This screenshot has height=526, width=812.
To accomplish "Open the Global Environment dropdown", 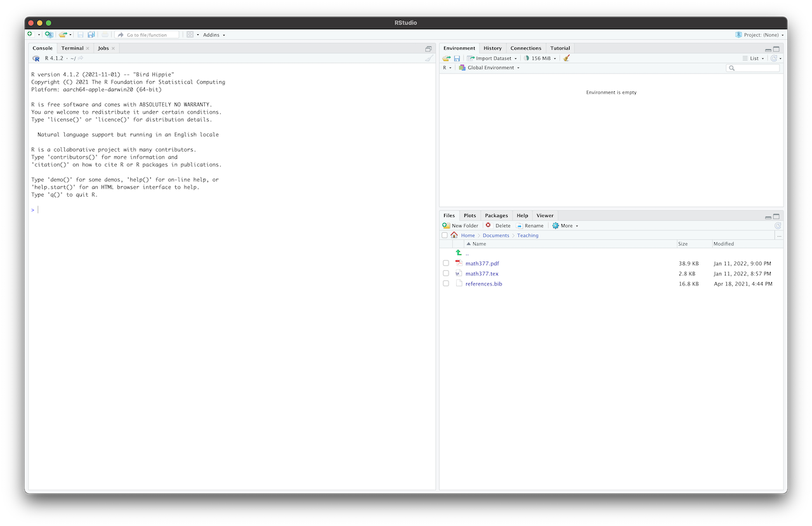I will 489,68.
